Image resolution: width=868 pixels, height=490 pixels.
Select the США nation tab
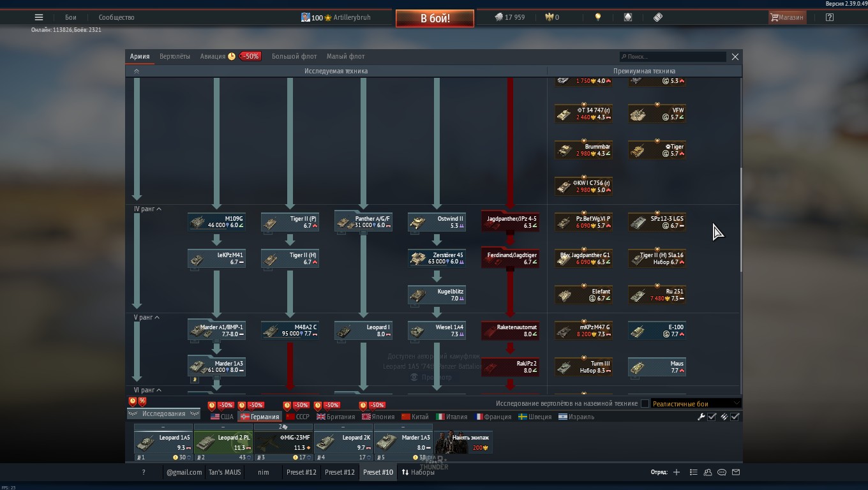pyautogui.click(x=222, y=417)
